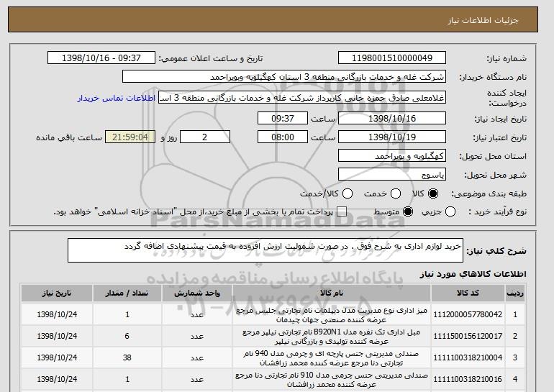Click the delivery province field کهگیلویه و بویراحمد
554x392 pixels.
[392, 156]
